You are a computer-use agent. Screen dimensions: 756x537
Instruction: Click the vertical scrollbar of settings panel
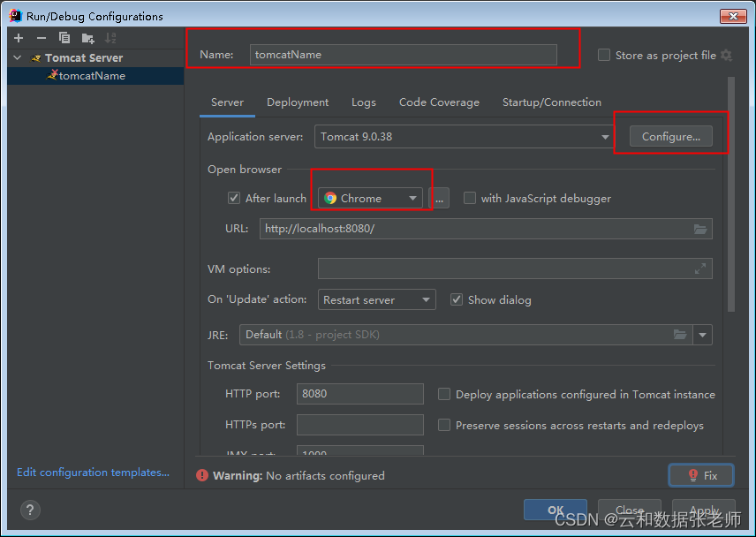731,193
